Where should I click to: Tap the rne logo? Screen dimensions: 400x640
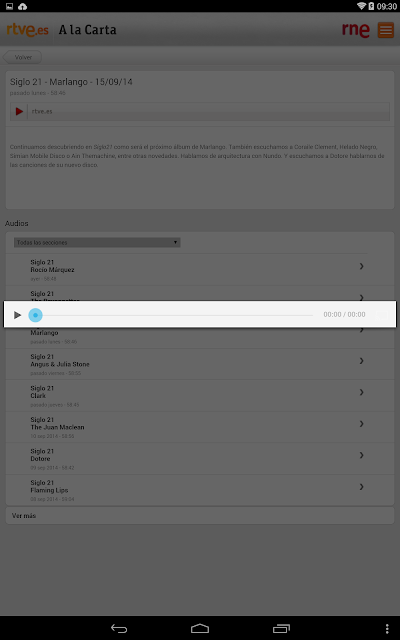(x=356, y=30)
